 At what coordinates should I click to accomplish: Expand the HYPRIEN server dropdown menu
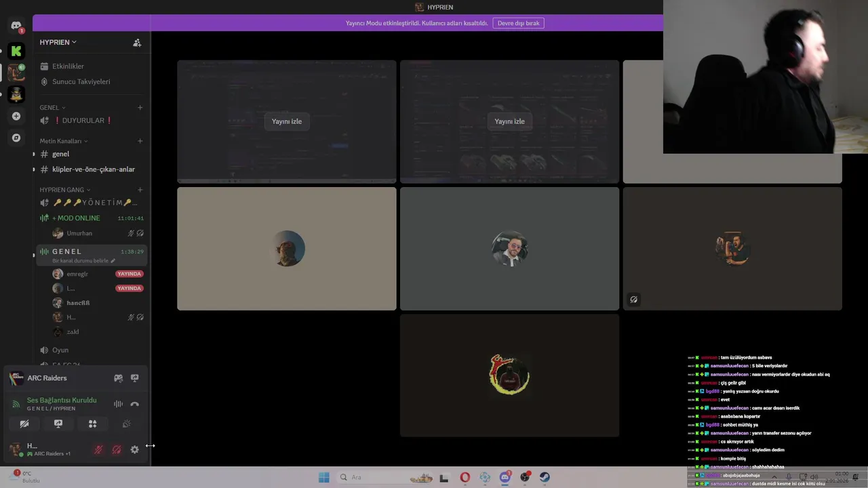(58, 42)
